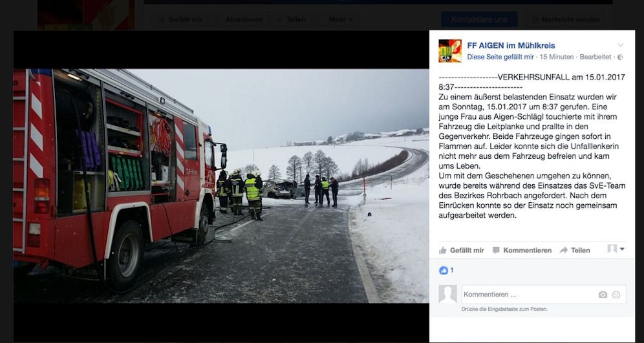Click the Bearbeitet edit history link
Screen dimensions: 644x343
coord(595,57)
